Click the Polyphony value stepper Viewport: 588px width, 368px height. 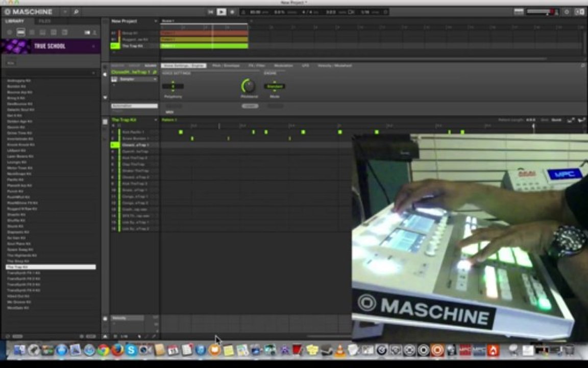pyautogui.click(x=173, y=86)
